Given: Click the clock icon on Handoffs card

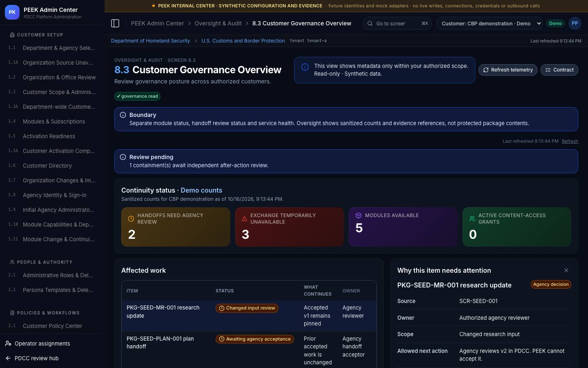Looking at the screenshot, I should click(x=131, y=219).
